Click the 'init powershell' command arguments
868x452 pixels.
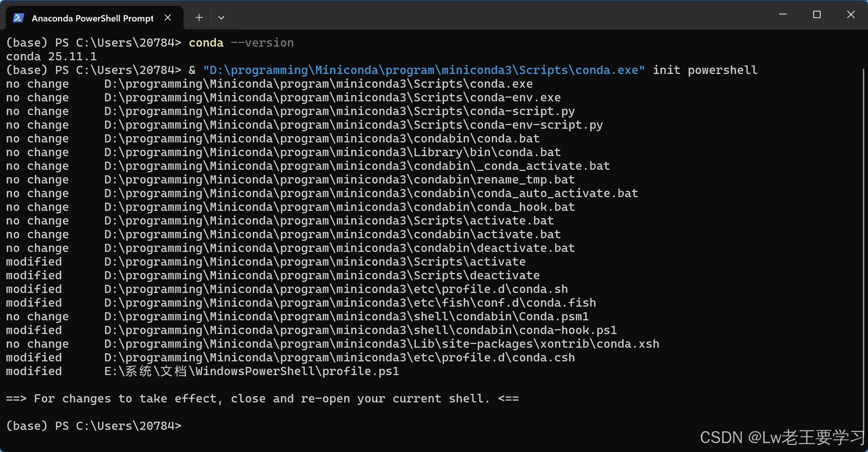(705, 70)
